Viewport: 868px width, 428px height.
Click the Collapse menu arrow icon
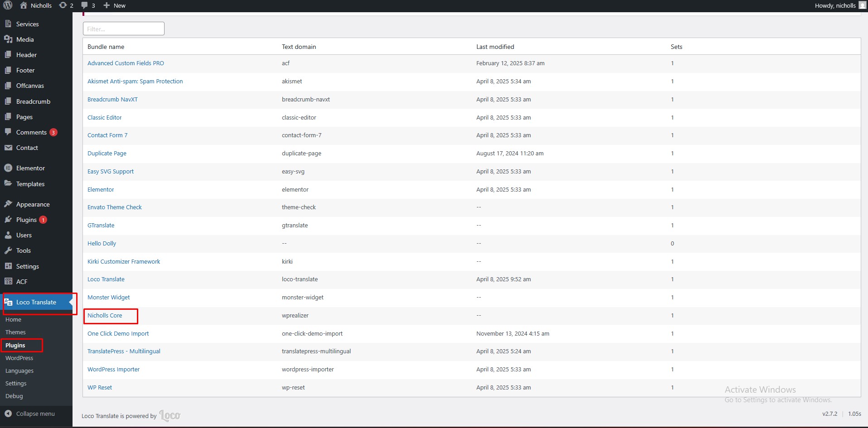[8, 414]
